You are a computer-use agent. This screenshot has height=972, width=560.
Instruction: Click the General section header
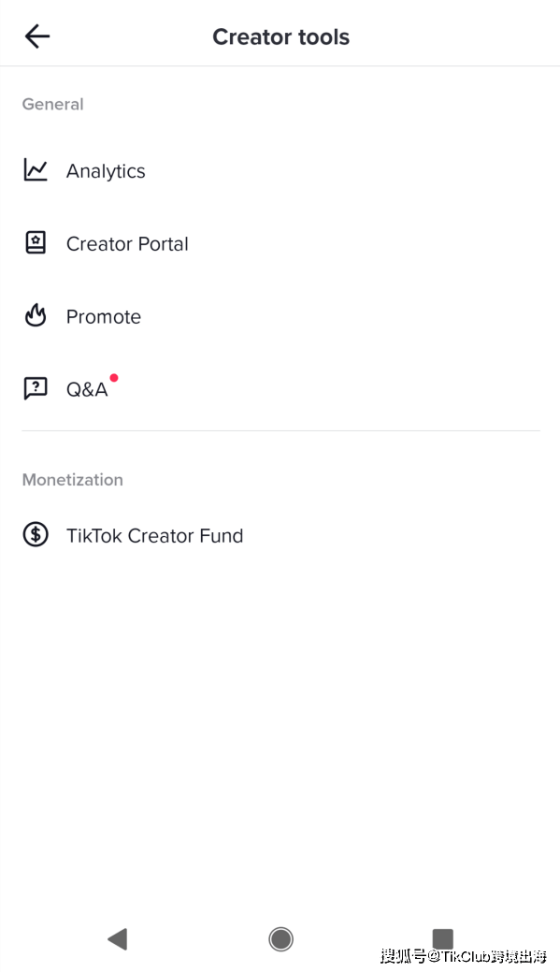tap(52, 104)
